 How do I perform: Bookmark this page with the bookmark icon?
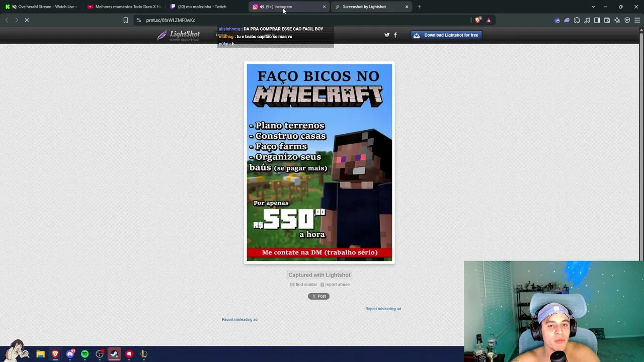[126, 20]
